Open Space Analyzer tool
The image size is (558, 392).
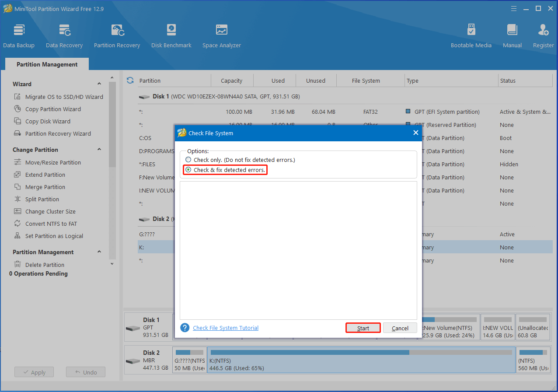click(222, 36)
